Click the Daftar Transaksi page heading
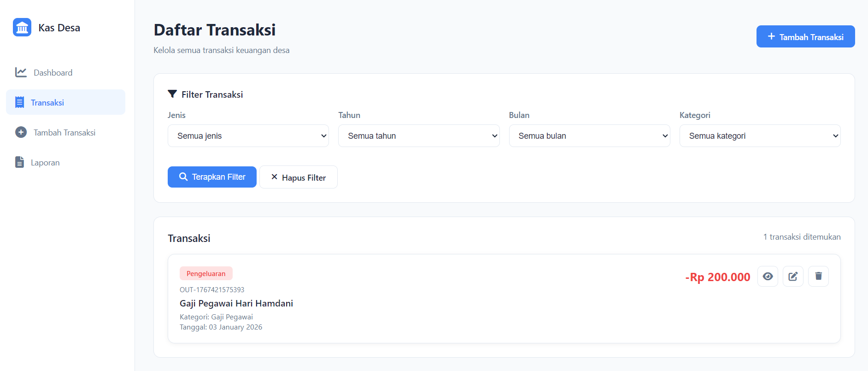 point(215,30)
